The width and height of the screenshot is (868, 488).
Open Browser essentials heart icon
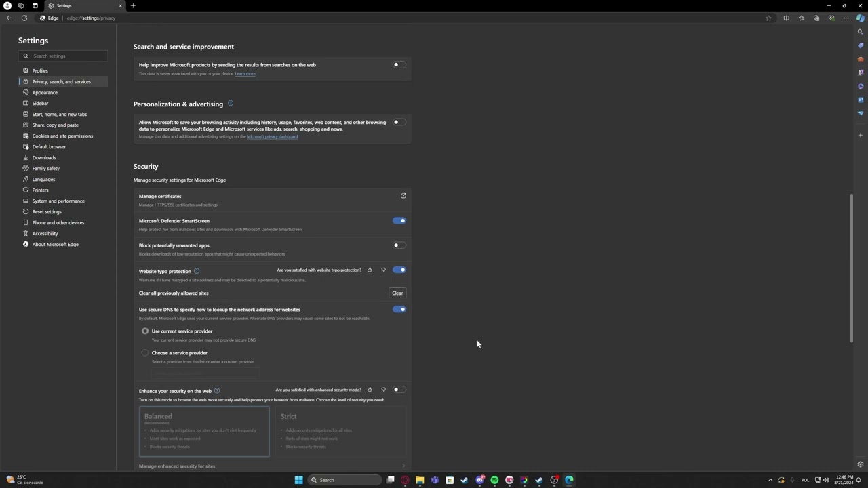(831, 18)
